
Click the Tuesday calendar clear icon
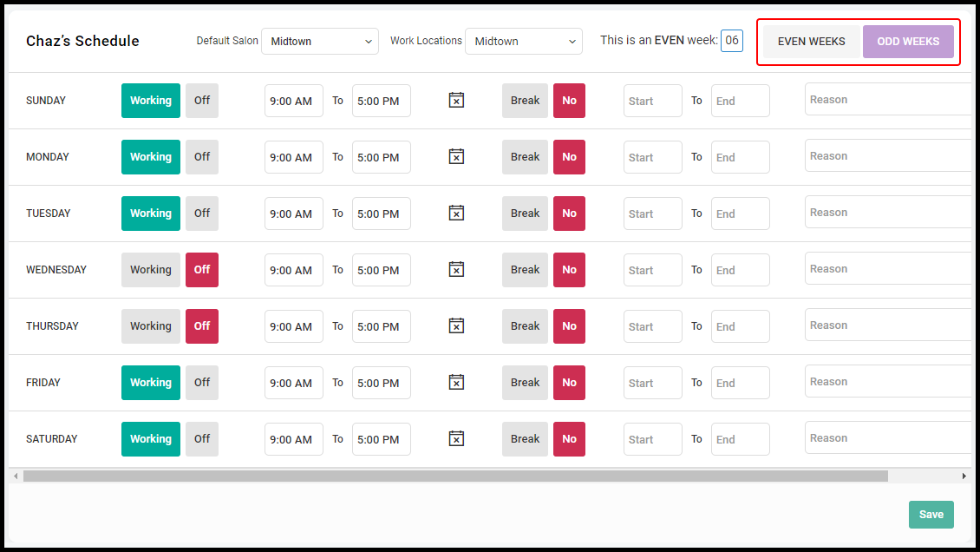point(456,214)
